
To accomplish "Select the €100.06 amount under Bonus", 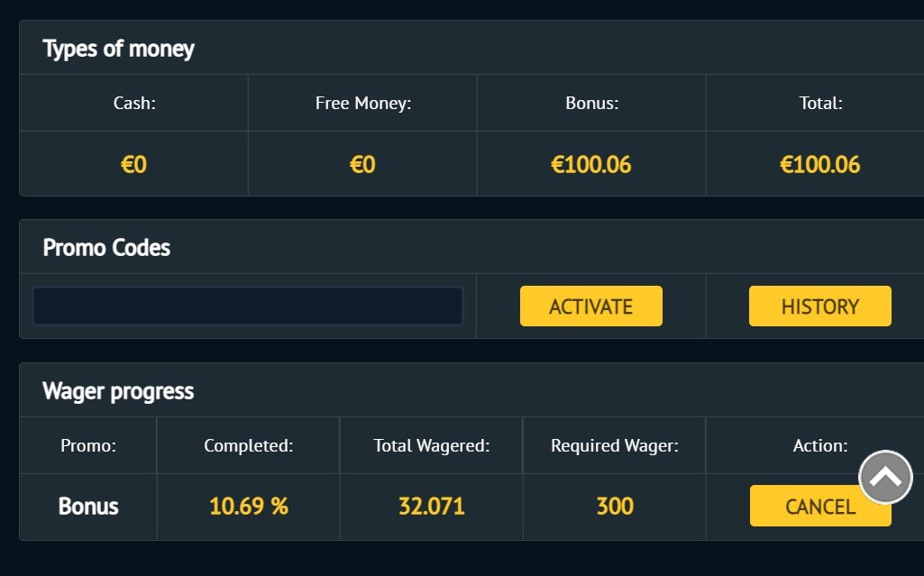I will (591, 165).
